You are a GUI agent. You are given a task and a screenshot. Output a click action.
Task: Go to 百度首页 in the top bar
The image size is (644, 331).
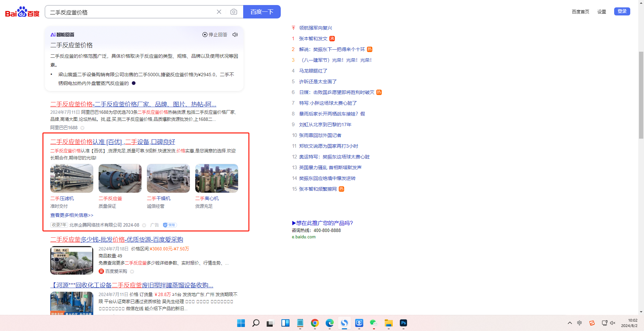pos(580,12)
